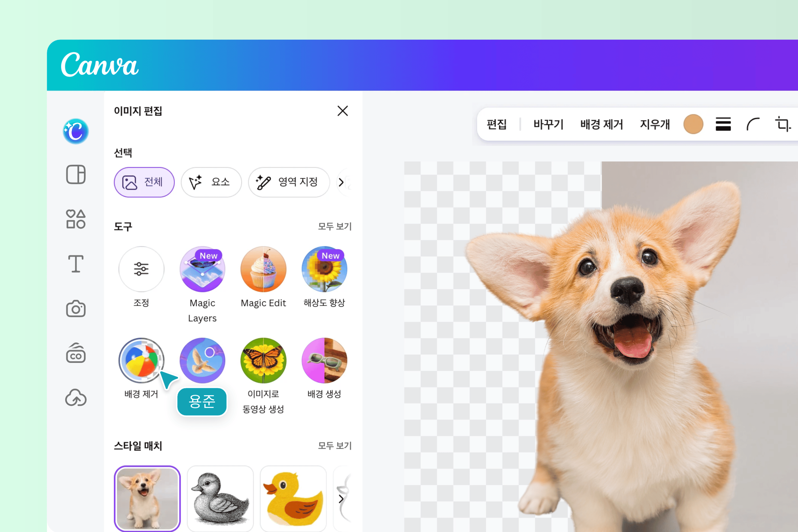Launch the Magic Layers tool
Screen dimensions: 798x532
click(202, 269)
